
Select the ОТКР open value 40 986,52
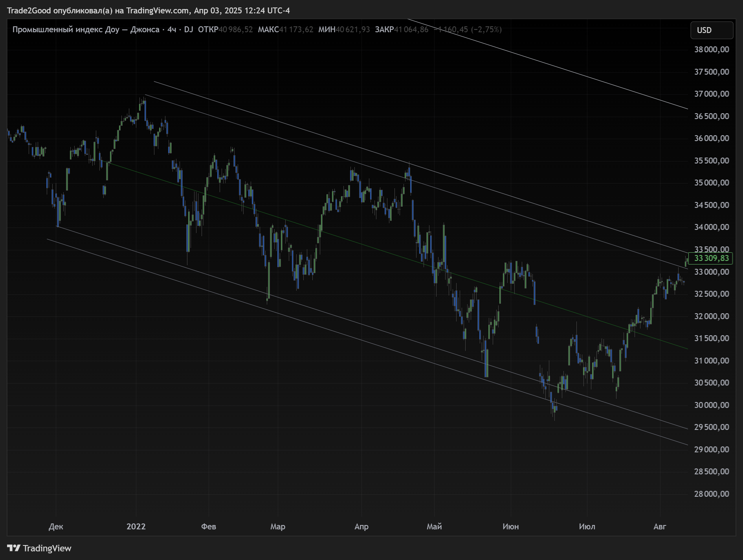[235, 29]
